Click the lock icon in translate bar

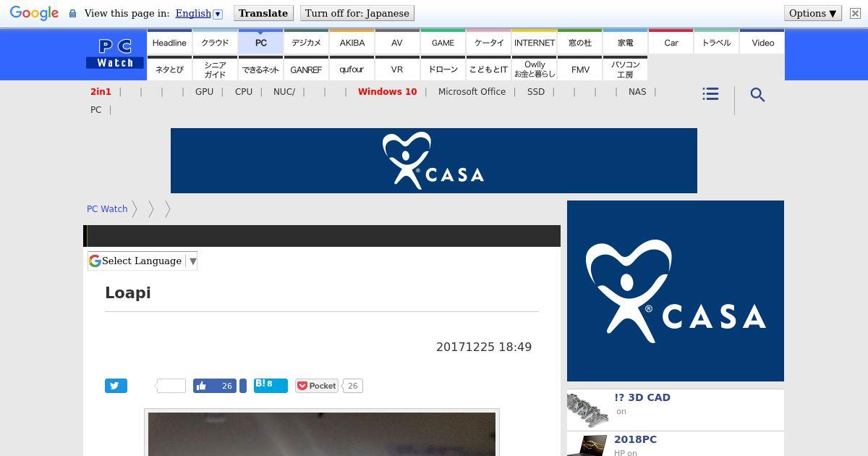[x=72, y=14]
